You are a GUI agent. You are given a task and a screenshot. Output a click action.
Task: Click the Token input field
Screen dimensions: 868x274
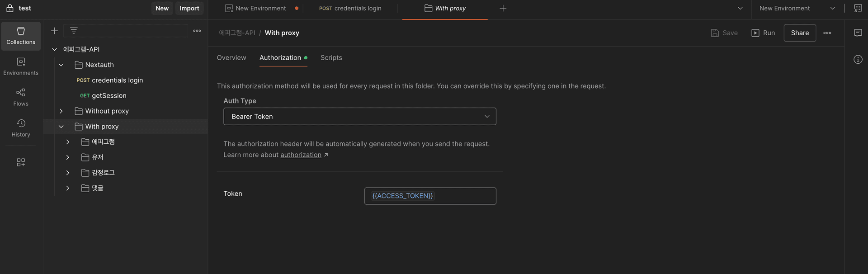(x=430, y=196)
